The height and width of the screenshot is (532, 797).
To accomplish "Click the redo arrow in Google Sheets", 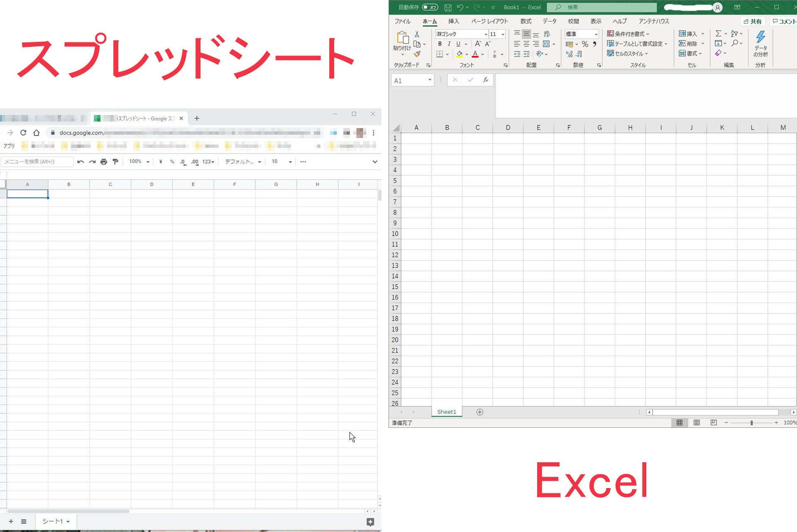I will (x=92, y=162).
